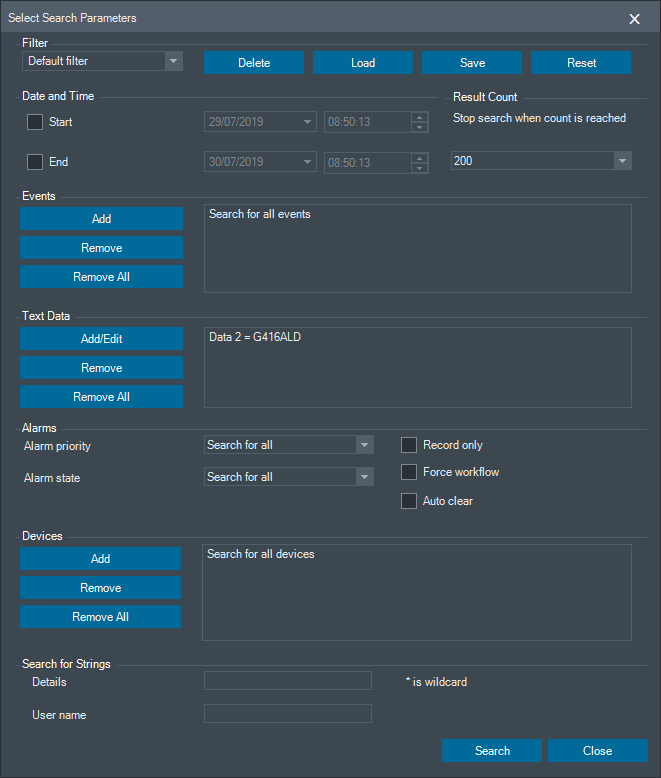Screen dimensions: 661x778
Task: Remove All entries in the Devices section
Action: (x=100, y=617)
